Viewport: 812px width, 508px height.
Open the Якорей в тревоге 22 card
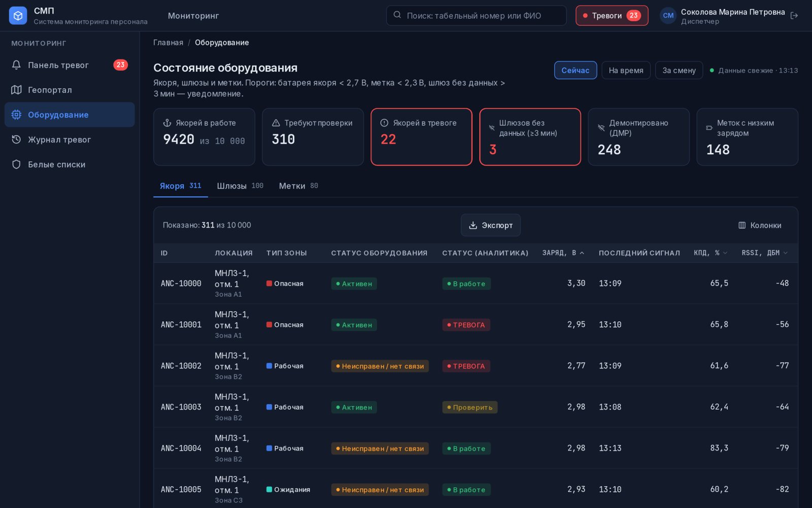pyautogui.click(x=421, y=137)
